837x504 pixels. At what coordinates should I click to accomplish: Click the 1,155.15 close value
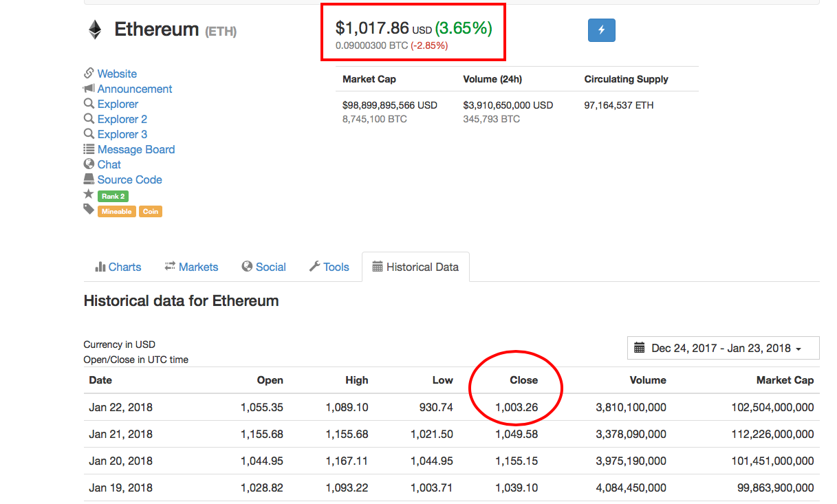[517, 461]
